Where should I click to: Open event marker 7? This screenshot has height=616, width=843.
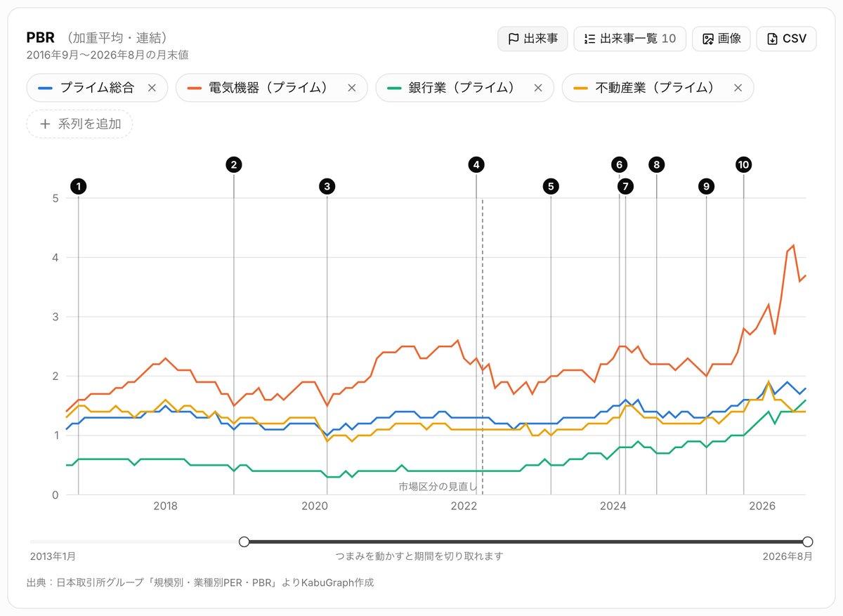625,186
